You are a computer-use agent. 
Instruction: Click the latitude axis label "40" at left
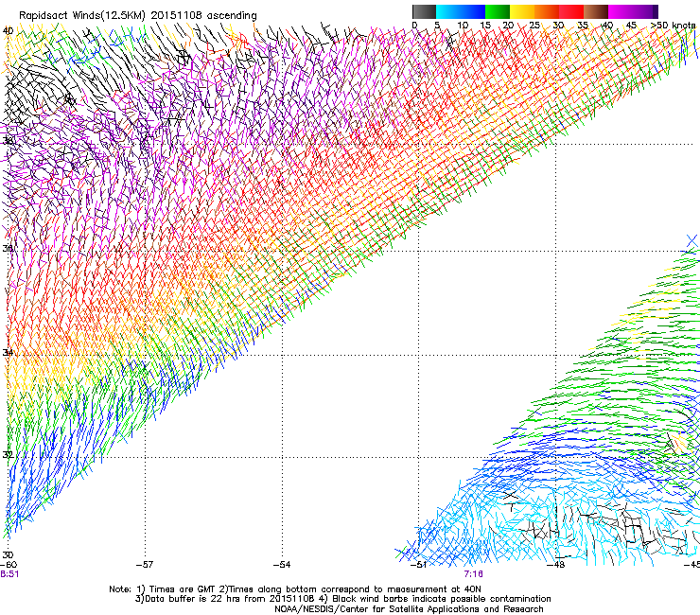point(8,31)
